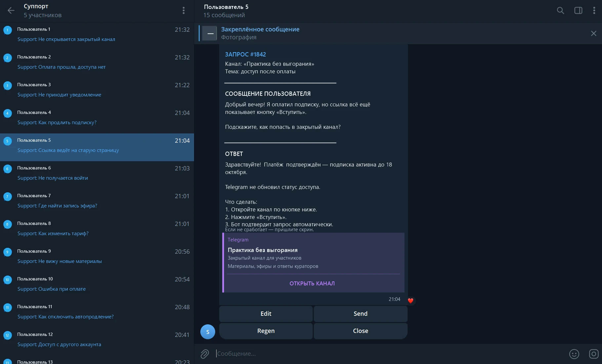Open topic Пользователь 4
Screen dimensions: 602x364
(x=97, y=120)
